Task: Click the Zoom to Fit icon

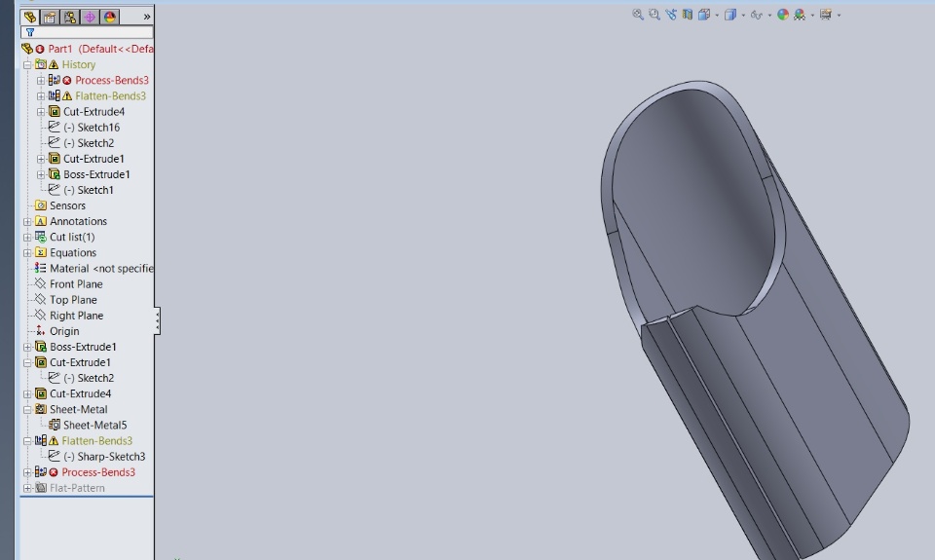Action: [x=637, y=15]
